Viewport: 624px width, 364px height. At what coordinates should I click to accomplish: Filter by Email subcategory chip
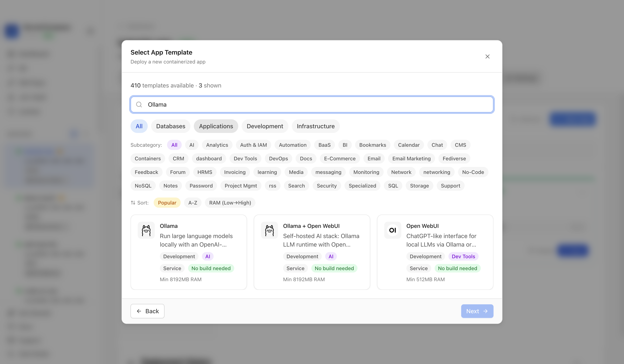tap(374, 159)
